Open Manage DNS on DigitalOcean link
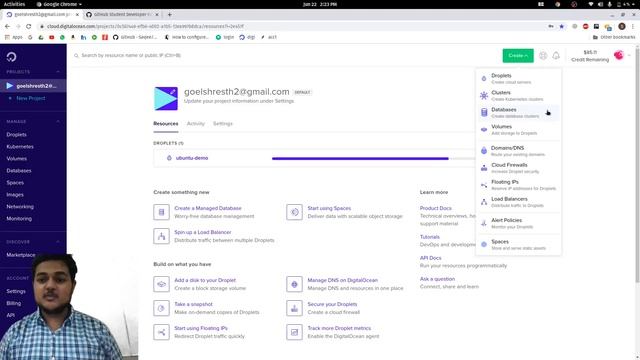Image resolution: width=640 pixels, height=360 pixels. pos(342,280)
